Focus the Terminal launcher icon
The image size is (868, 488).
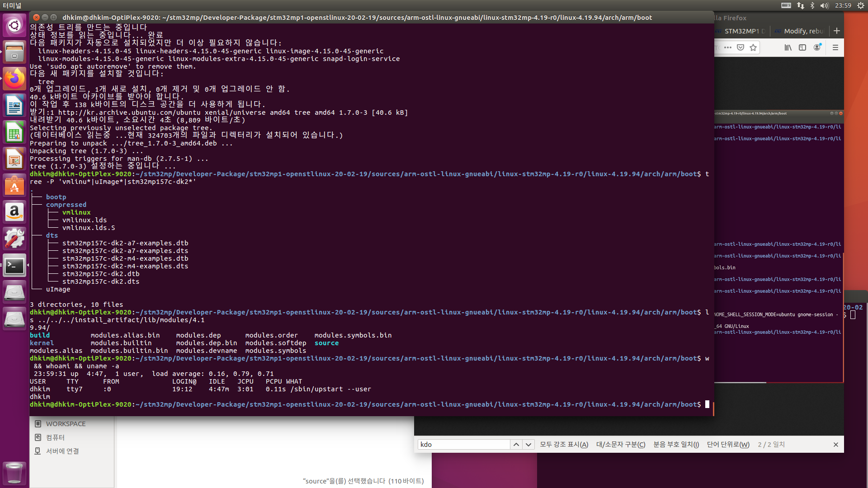coord(14,265)
